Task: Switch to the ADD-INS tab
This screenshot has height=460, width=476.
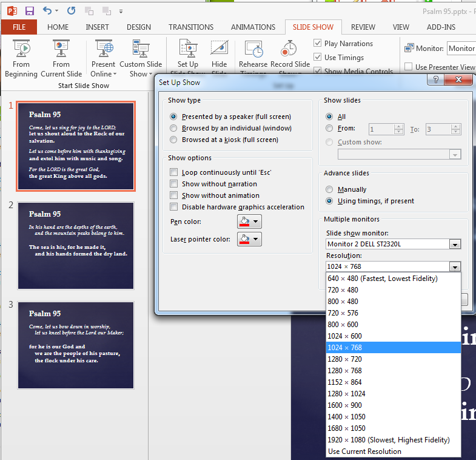Action: 441,27
